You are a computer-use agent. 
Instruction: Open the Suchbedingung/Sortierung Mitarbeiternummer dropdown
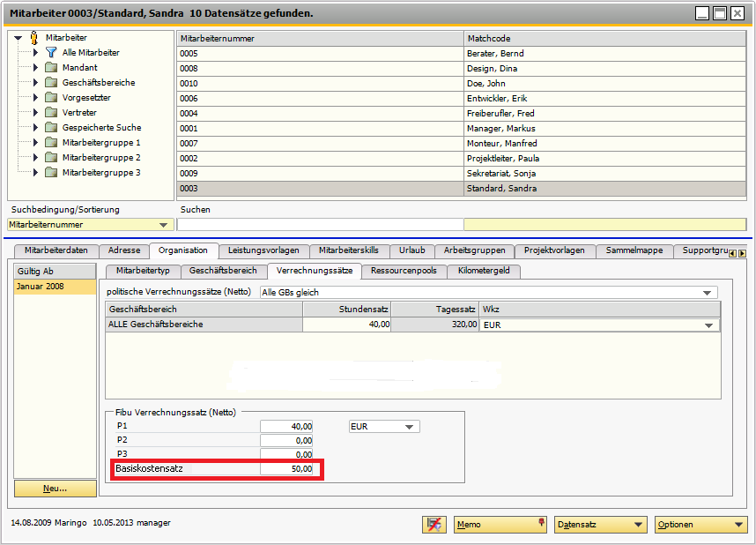coord(165,225)
